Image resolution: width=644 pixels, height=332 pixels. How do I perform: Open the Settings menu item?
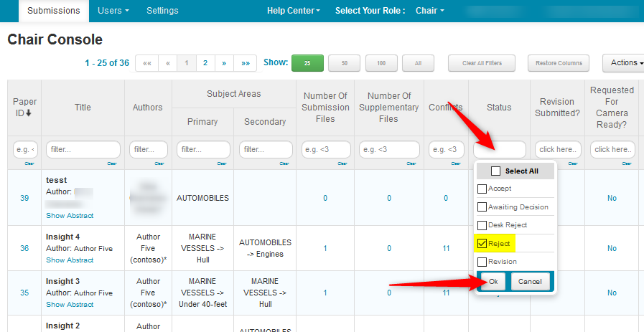pyautogui.click(x=162, y=11)
